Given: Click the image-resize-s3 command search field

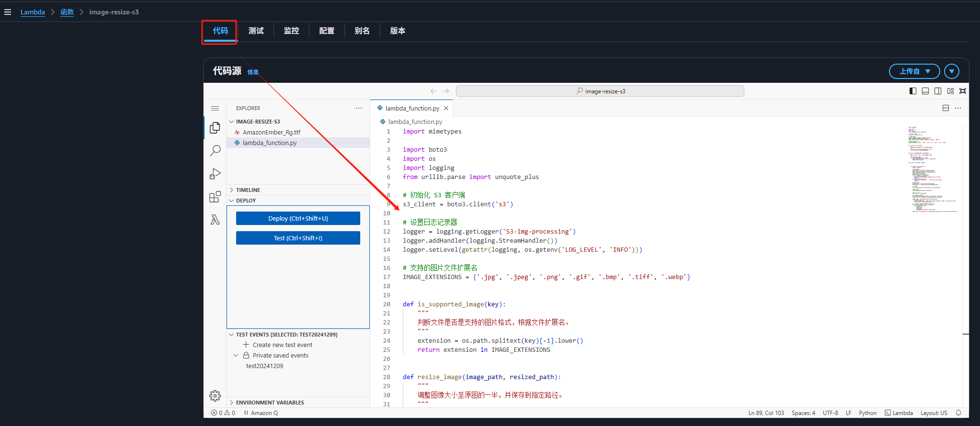Looking at the screenshot, I should tap(600, 91).
